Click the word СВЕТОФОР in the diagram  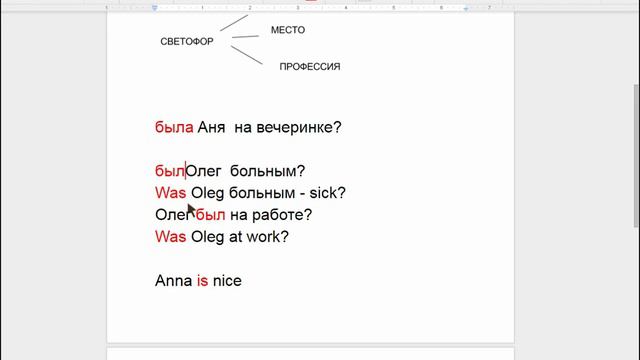[187, 42]
